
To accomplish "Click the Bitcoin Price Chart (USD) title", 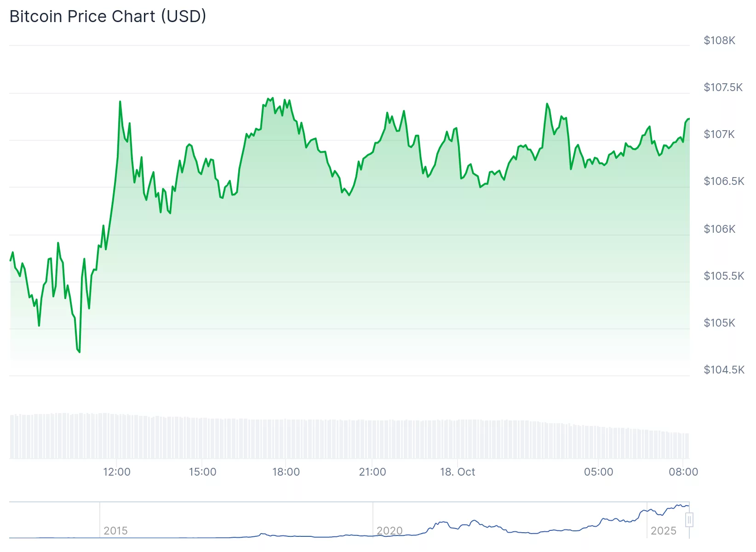I will coord(108,17).
